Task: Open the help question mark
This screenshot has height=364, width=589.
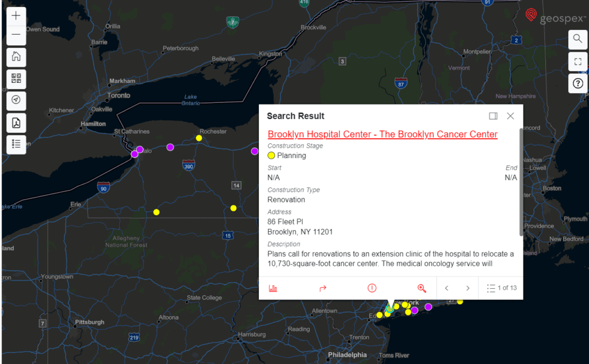Action: tap(577, 83)
